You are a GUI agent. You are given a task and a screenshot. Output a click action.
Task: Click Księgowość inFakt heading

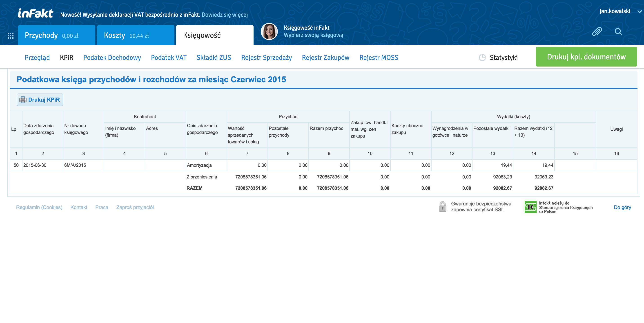(307, 27)
